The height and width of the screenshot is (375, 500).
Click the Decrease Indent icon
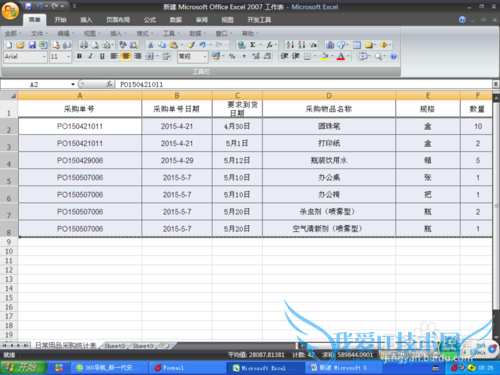click(x=284, y=56)
